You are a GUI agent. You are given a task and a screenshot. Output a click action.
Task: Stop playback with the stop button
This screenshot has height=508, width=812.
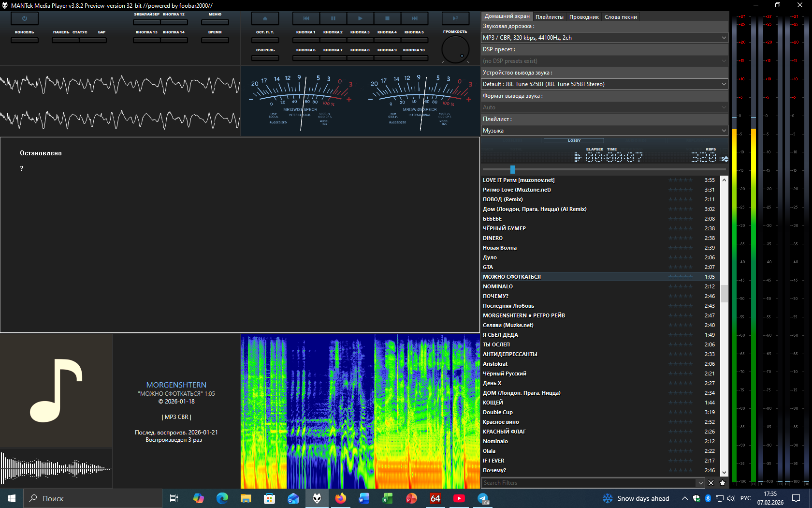tap(387, 18)
